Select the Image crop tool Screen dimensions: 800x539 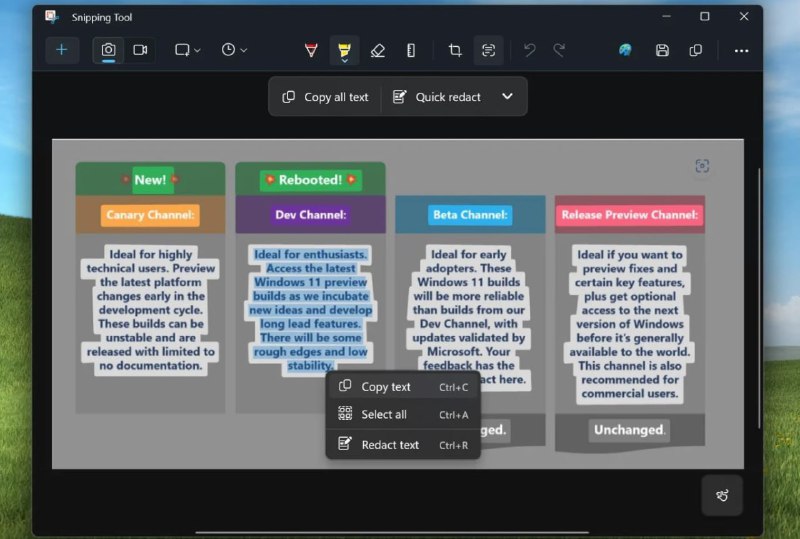tap(455, 50)
